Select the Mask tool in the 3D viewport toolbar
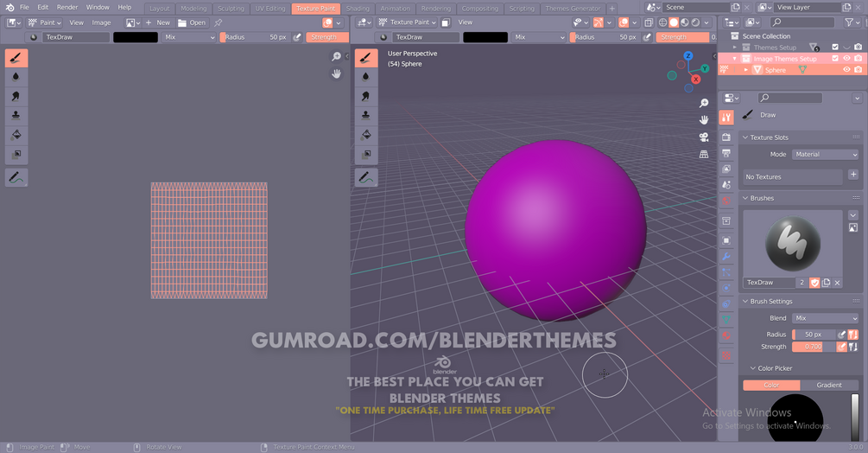 click(366, 155)
